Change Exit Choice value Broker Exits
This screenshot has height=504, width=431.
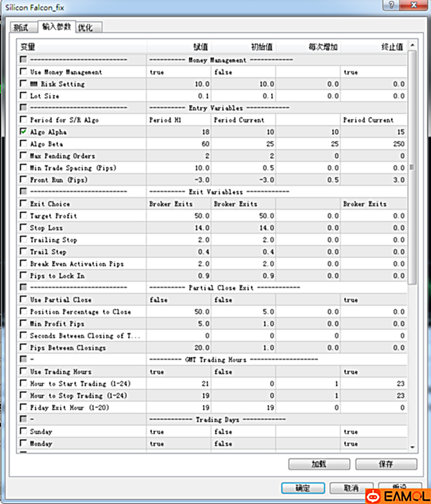click(x=178, y=204)
